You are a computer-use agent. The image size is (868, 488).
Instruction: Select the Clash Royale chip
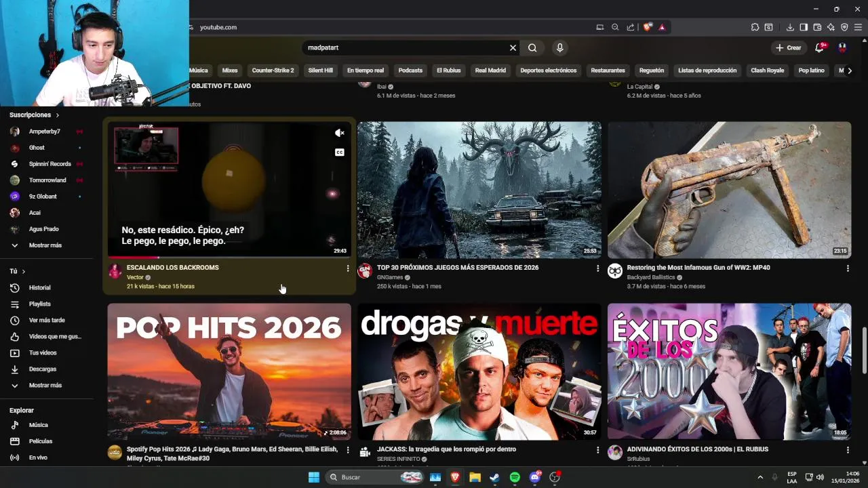767,70
